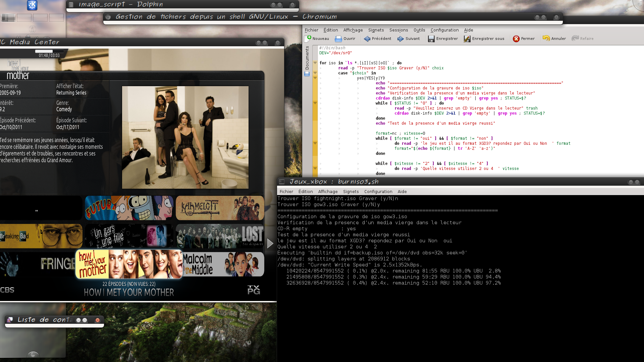
Task: Click Annuler undo in editor toolbar
Action: [x=554, y=39]
